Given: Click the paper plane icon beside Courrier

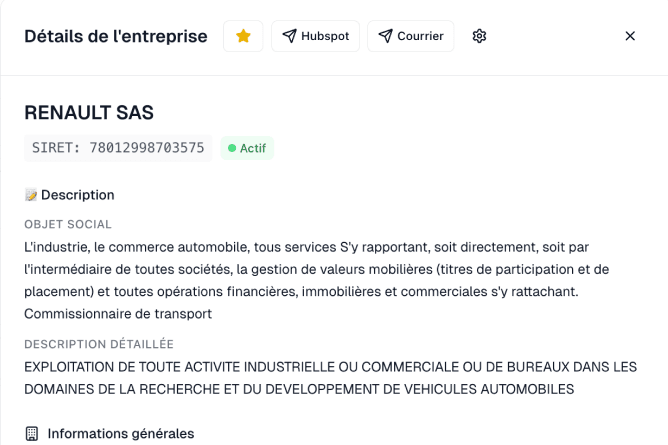Looking at the screenshot, I should pos(386,36).
